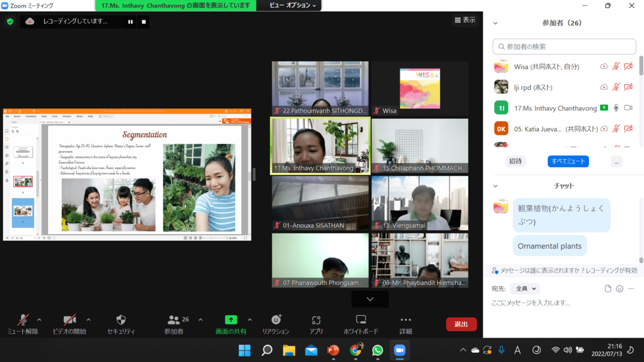Viewport: 644px width, 362px height.
Task: Click the red Leave (退出) button
Action: tap(461, 324)
